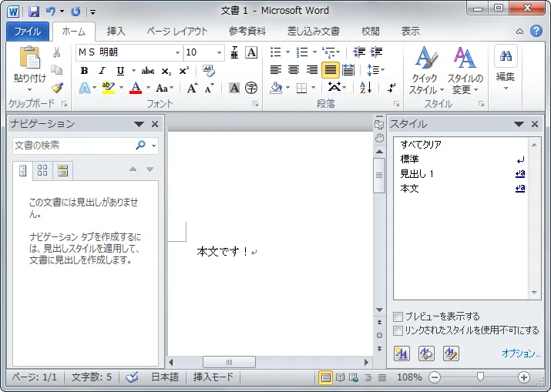
Task: Open the ファイル tab
Action: tap(28, 32)
